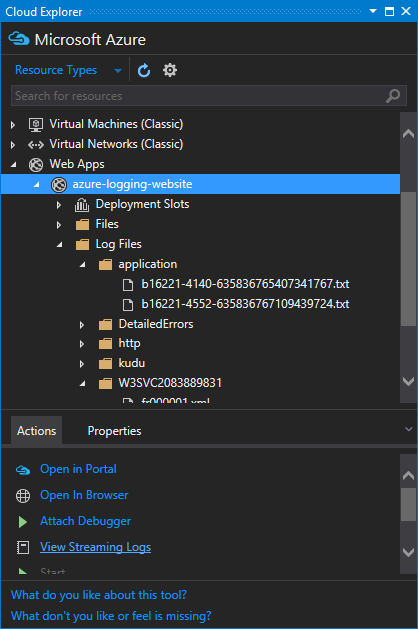Click the Web Apps globe icon

tap(36, 164)
